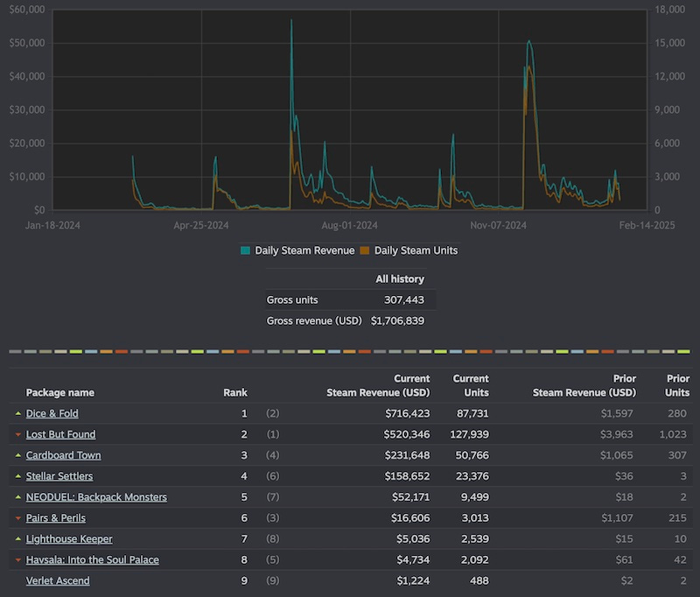This screenshot has height=597, width=700.
Task: Sort table by Rank column header
Action: click(235, 392)
